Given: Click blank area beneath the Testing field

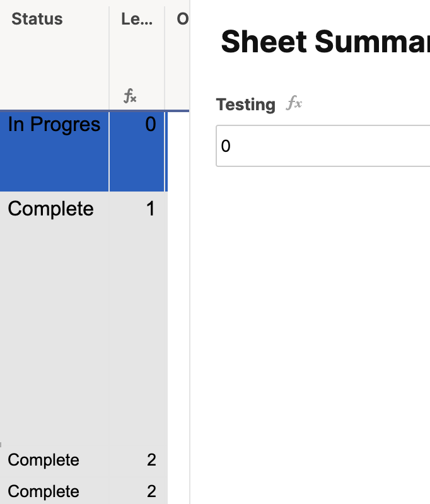Looking at the screenshot, I should (x=323, y=321).
